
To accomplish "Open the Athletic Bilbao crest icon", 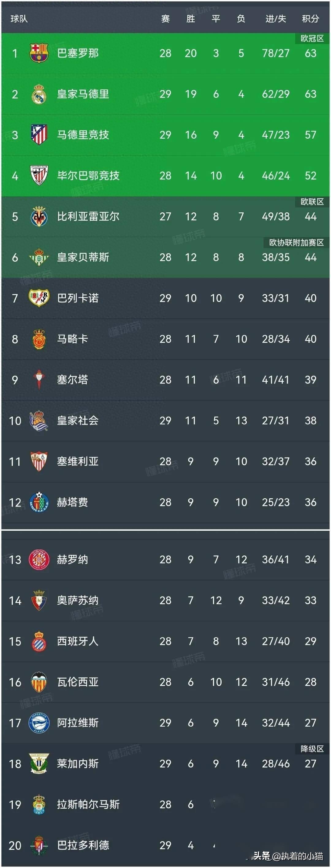I will pyautogui.click(x=39, y=176).
